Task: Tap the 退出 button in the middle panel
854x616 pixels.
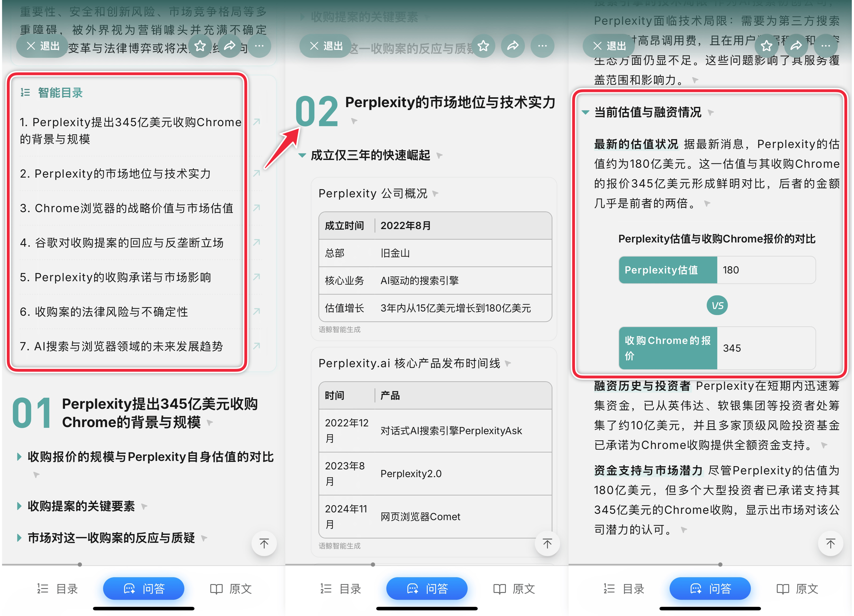Action: (325, 46)
